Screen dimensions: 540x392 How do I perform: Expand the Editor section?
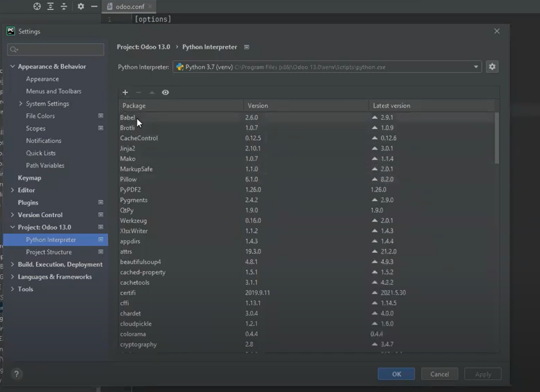13,190
